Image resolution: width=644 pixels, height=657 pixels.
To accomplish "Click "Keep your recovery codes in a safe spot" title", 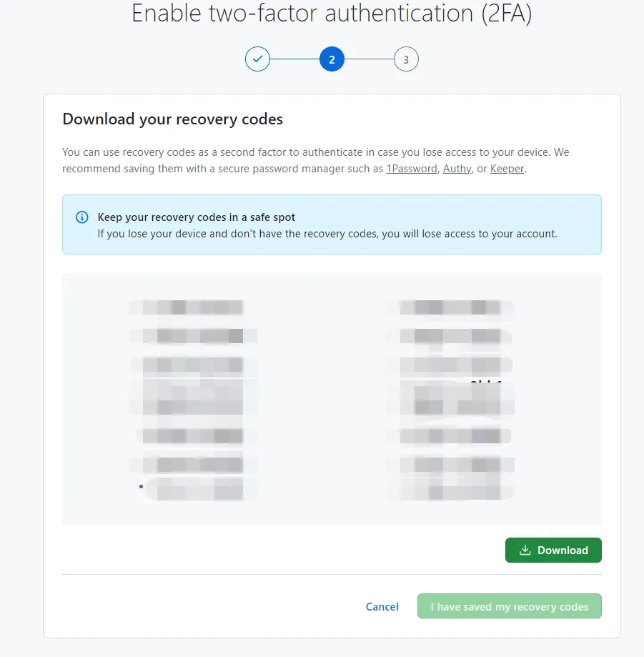I will 197,217.
